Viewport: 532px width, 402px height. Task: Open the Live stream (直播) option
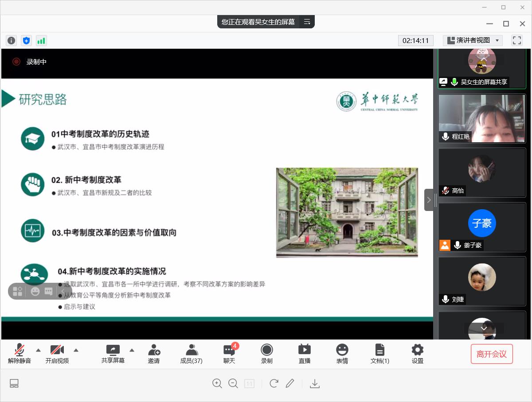(x=305, y=354)
